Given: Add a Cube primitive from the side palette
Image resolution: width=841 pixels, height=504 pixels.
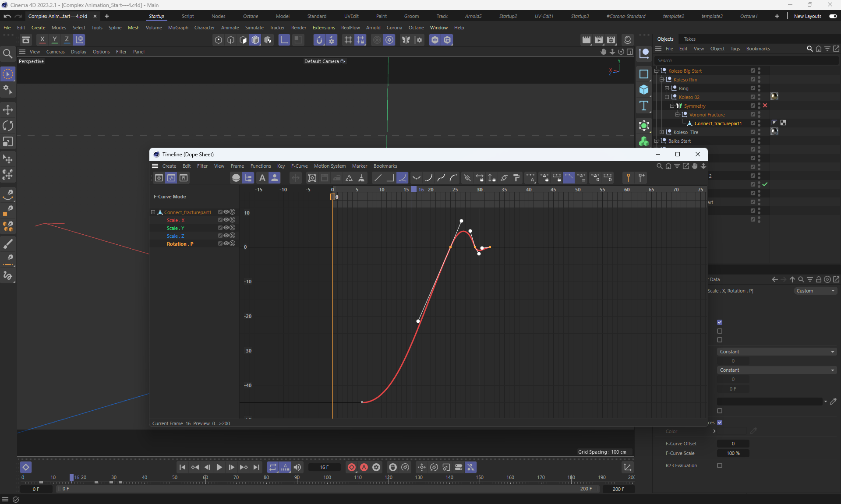Looking at the screenshot, I should (643, 89).
